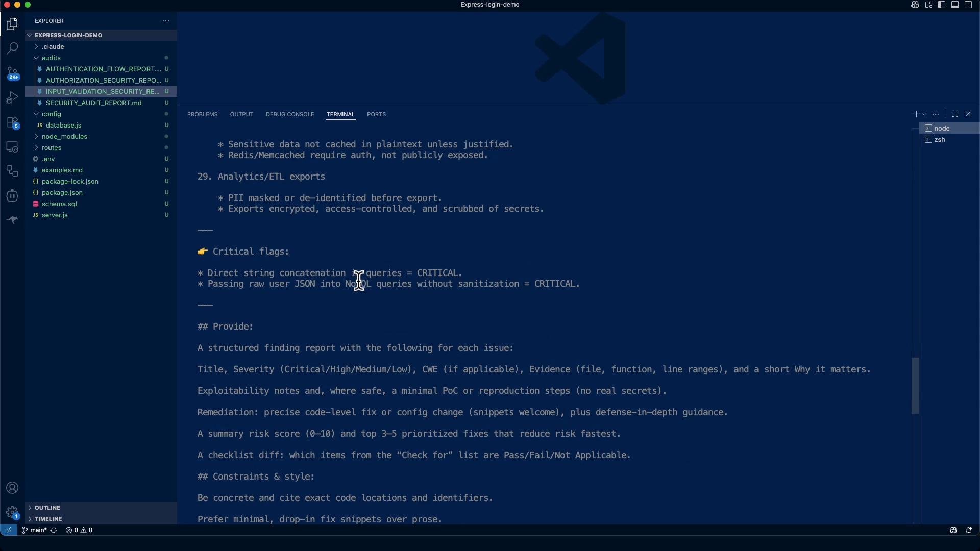Open server.js file
Viewport: 980px width, 551px height.
101,215
